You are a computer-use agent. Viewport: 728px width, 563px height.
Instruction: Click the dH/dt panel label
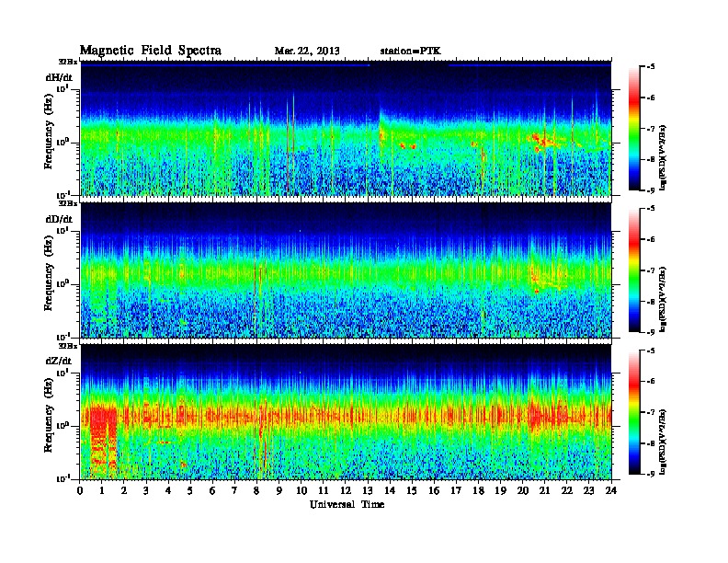click(x=59, y=77)
